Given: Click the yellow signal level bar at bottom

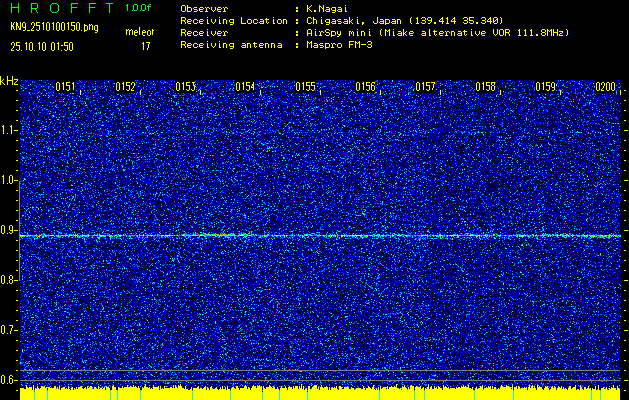Looking at the screenshot, I should [320, 393].
